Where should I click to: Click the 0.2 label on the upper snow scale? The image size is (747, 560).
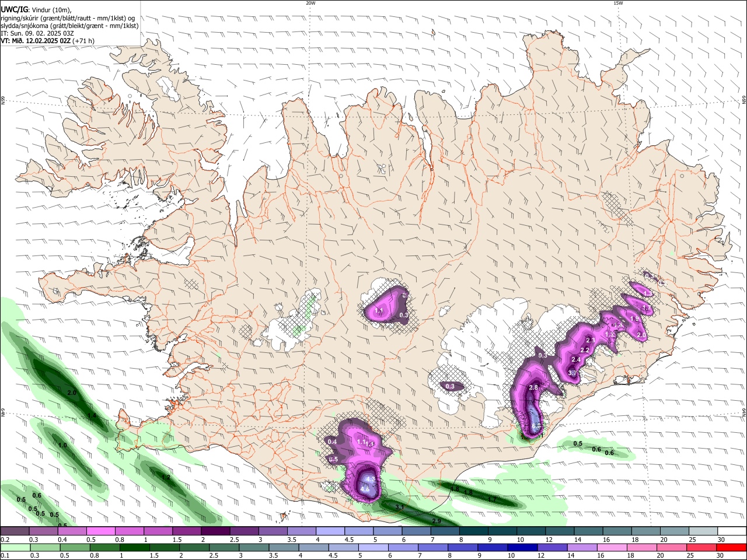point(5,540)
